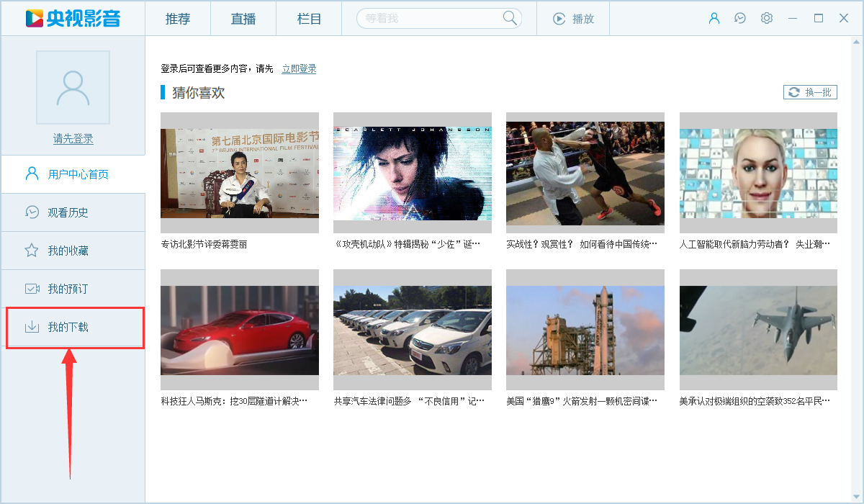This screenshot has height=504, width=864.
Task: Open the boxing ring 实战性 video thumbnail
Action: coord(585,173)
